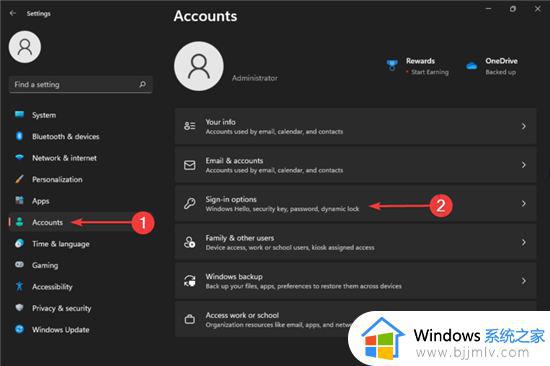Click the Accessibility figure icon
Viewport: 550px width, 366px height.
click(x=19, y=286)
